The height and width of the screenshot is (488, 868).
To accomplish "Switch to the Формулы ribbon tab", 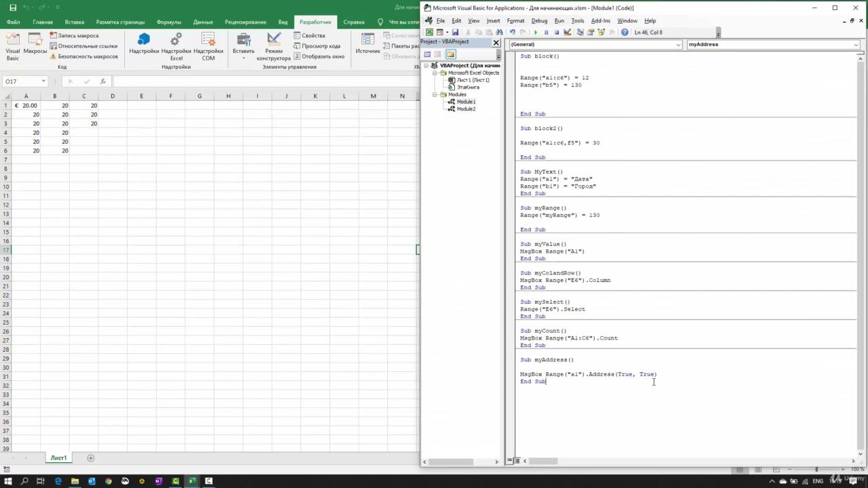I will pos(169,22).
